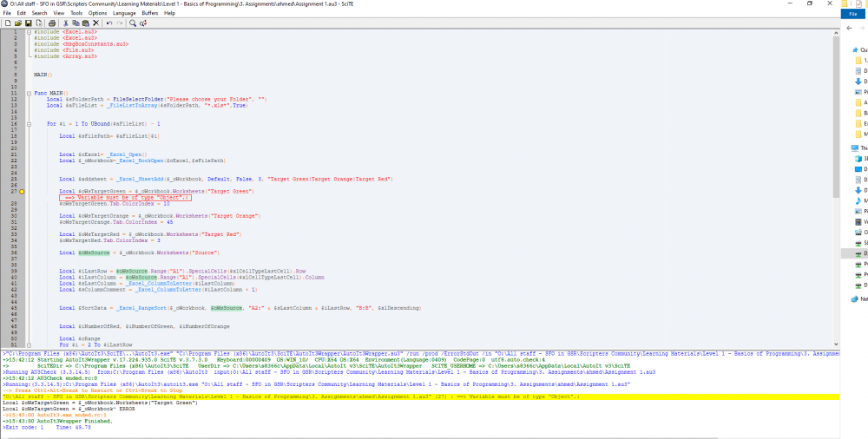Open the Music note folder in Explorer sidebar

pos(858,200)
